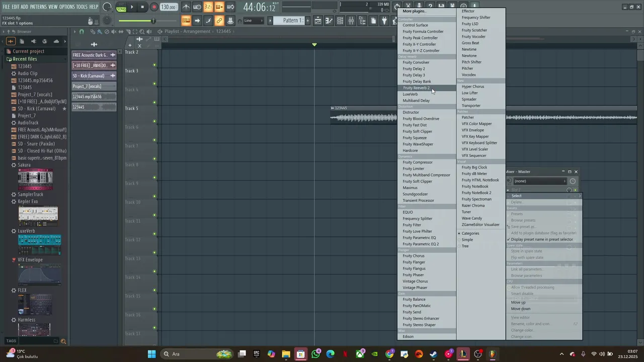Open the cloud tab icon in Browser
The height and width of the screenshot is (362, 644).
pyautogui.click(x=56, y=41)
